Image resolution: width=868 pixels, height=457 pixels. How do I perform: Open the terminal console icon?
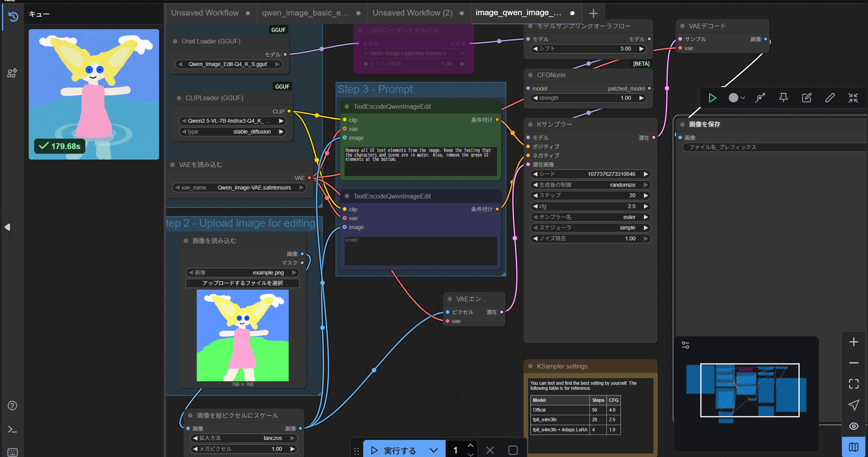pyautogui.click(x=12, y=429)
